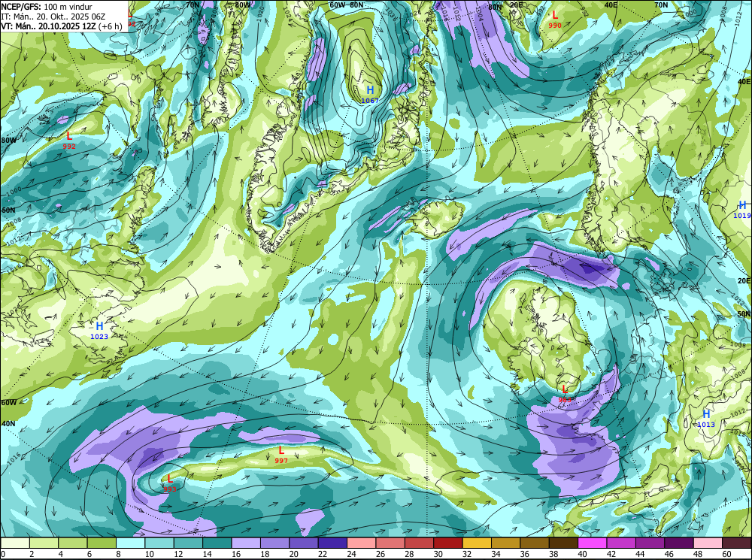Click the legend value "0"
This screenshot has width=752, height=560.
click(x=3, y=554)
